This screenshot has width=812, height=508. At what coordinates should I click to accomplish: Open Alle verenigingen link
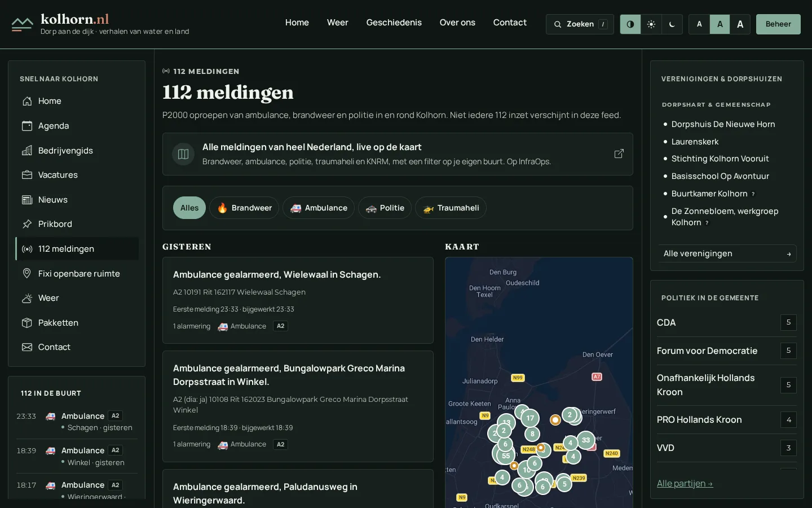[x=727, y=253]
